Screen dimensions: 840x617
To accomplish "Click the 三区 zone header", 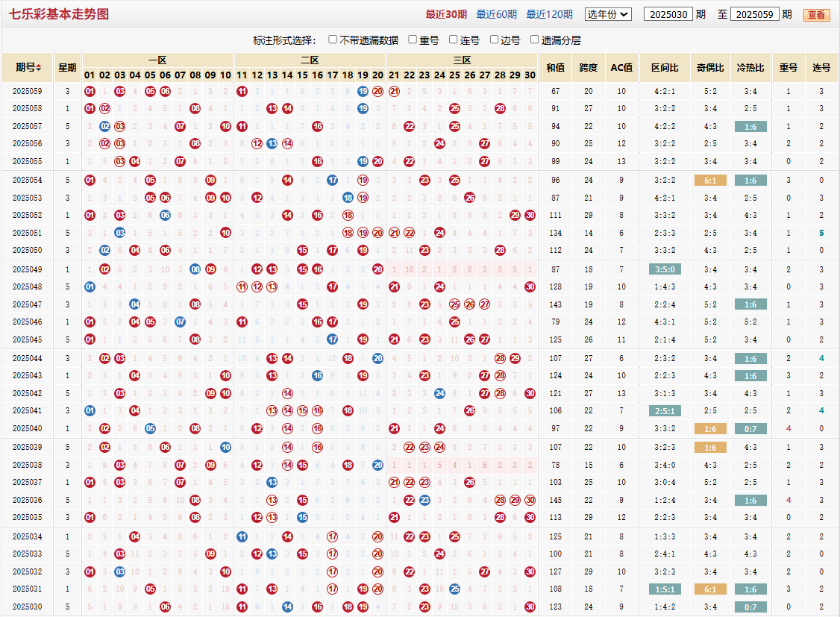I will tap(462, 60).
